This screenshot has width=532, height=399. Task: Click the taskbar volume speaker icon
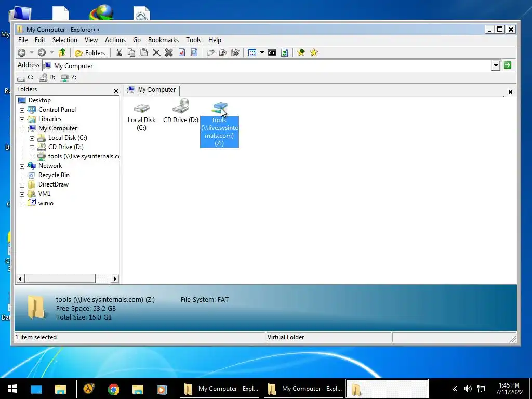tap(468, 389)
